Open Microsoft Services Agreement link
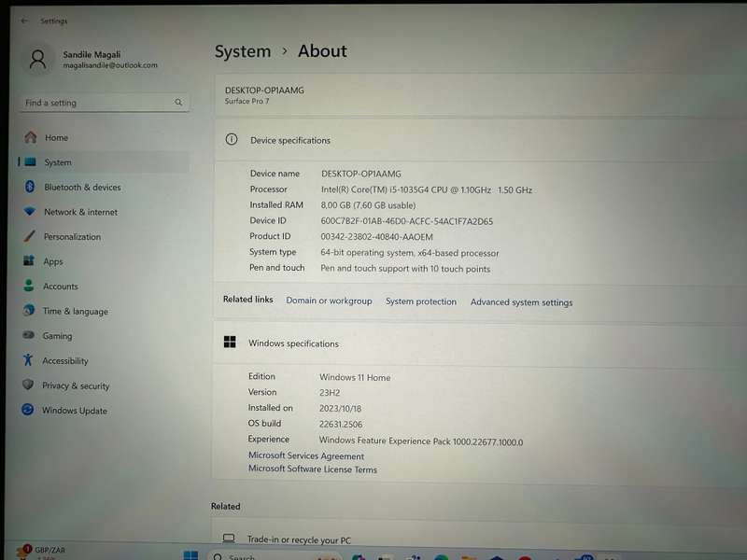This screenshot has height=560, width=747. click(306, 455)
